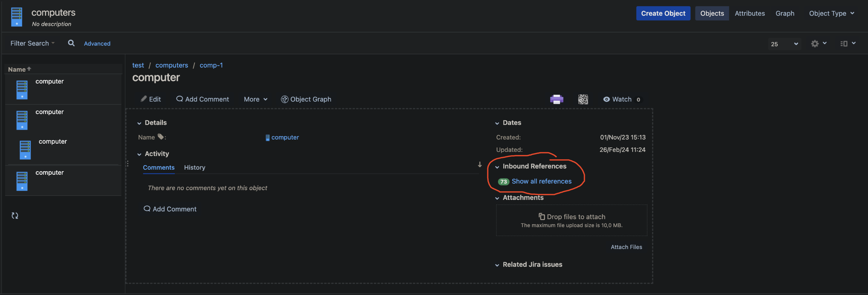868x295 pixels.
Task: Collapse the Inbound References section
Action: coord(497,167)
